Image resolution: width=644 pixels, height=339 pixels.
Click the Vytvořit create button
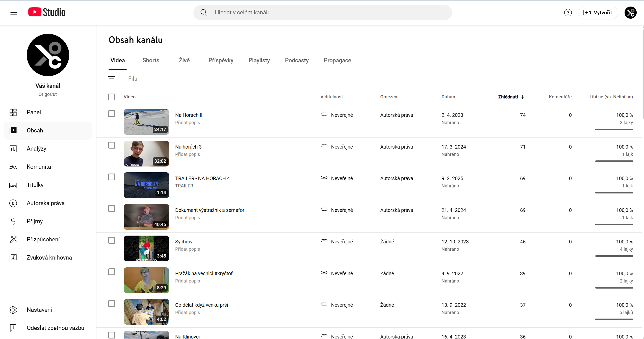pos(598,13)
